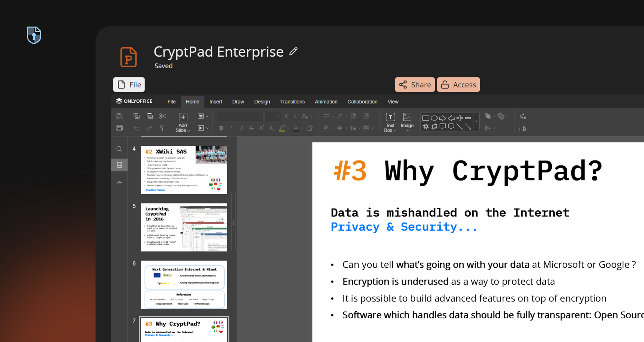Expand the shapes gallery dropdown arrow
Viewport: 644px width, 342px height.
[476, 121]
